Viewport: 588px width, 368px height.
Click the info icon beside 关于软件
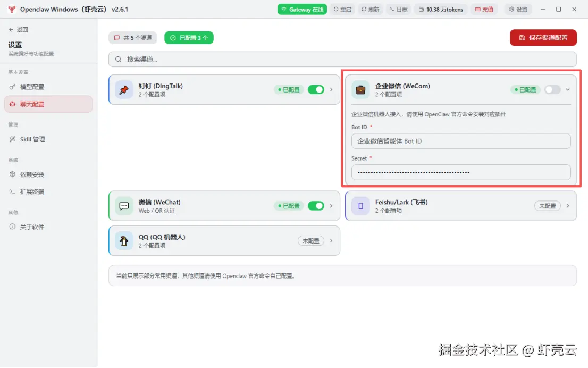(12, 227)
